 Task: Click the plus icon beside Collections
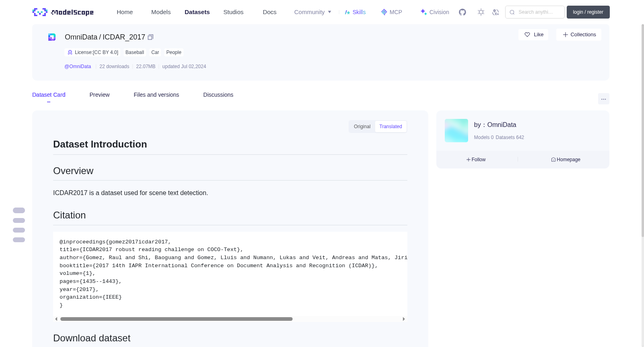tap(566, 35)
